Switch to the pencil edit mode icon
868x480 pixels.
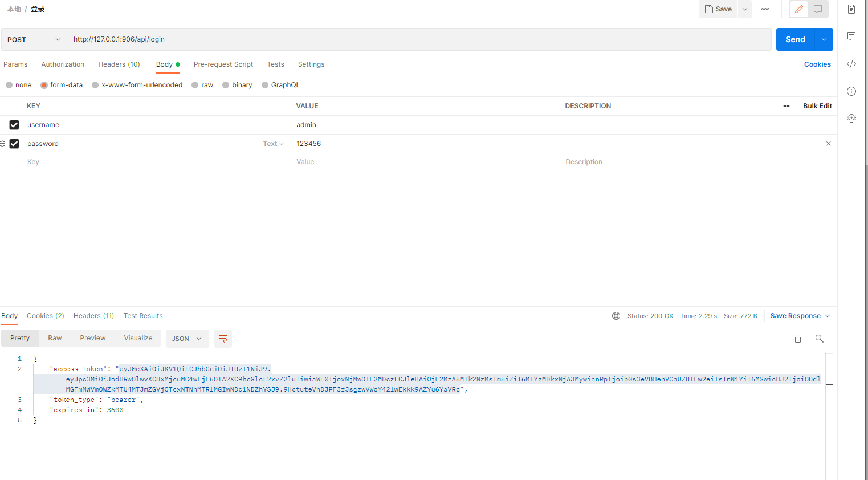click(x=799, y=9)
